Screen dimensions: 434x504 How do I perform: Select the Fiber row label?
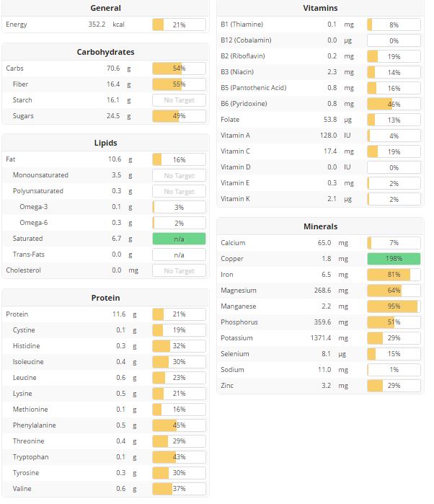pos(20,84)
